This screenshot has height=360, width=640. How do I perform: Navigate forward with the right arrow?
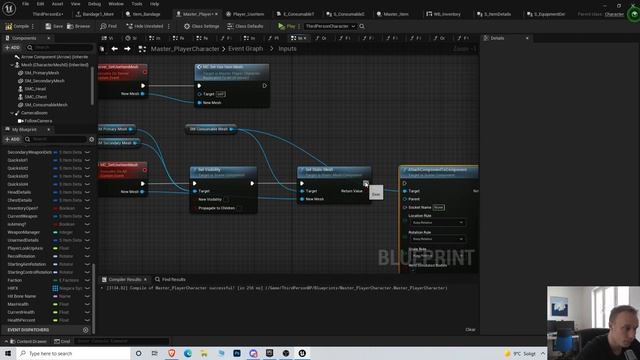(127, 49)
